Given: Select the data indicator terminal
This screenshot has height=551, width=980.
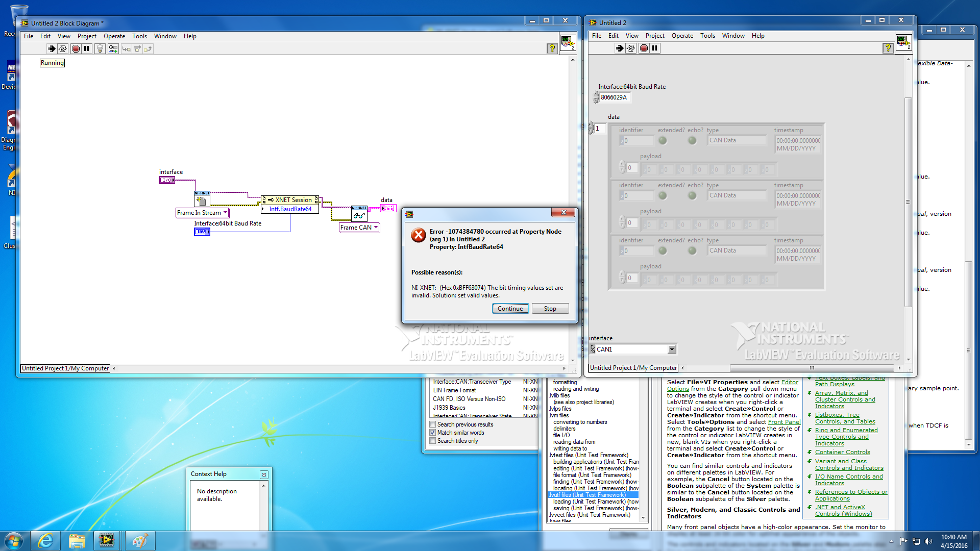Looking at the screenshot, I should click(388, 208).
